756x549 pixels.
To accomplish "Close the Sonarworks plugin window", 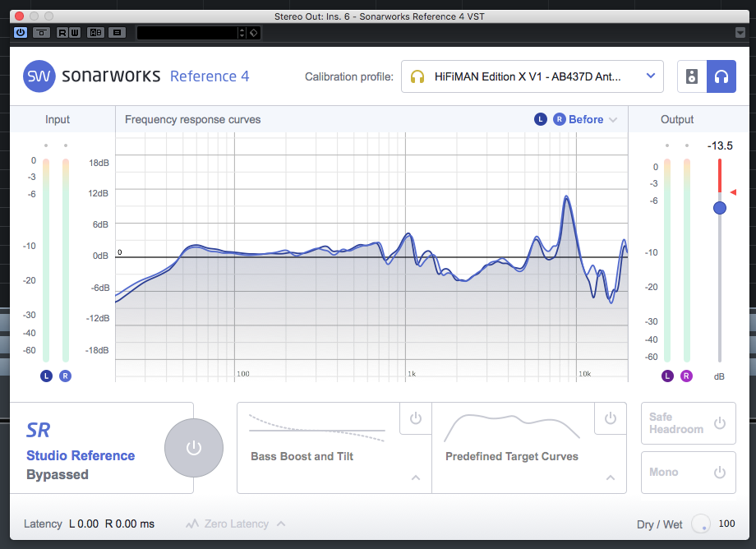I will (x=19, y=16).
